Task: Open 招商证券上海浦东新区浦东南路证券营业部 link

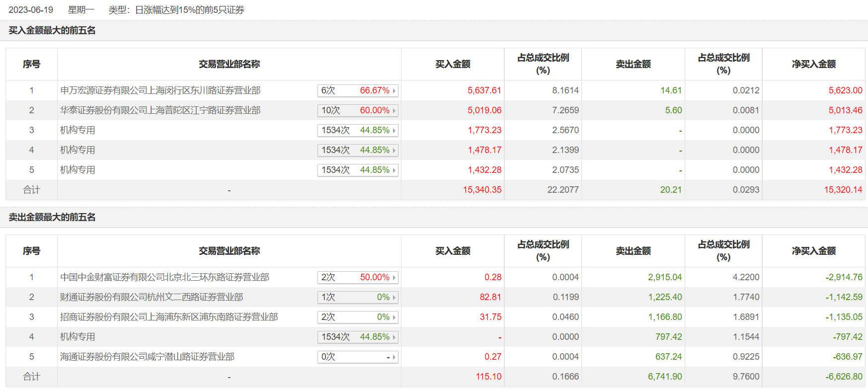Action: (169, 317)
